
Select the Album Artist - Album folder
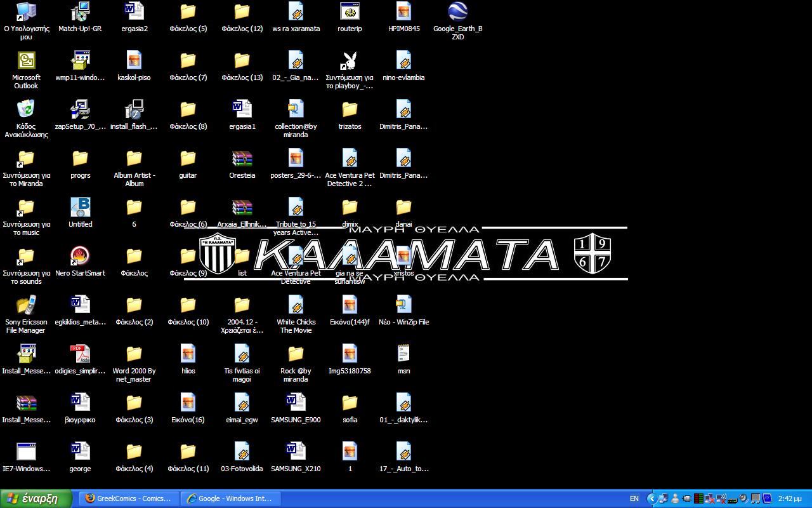pyautogui.click(x=134, y=158)
